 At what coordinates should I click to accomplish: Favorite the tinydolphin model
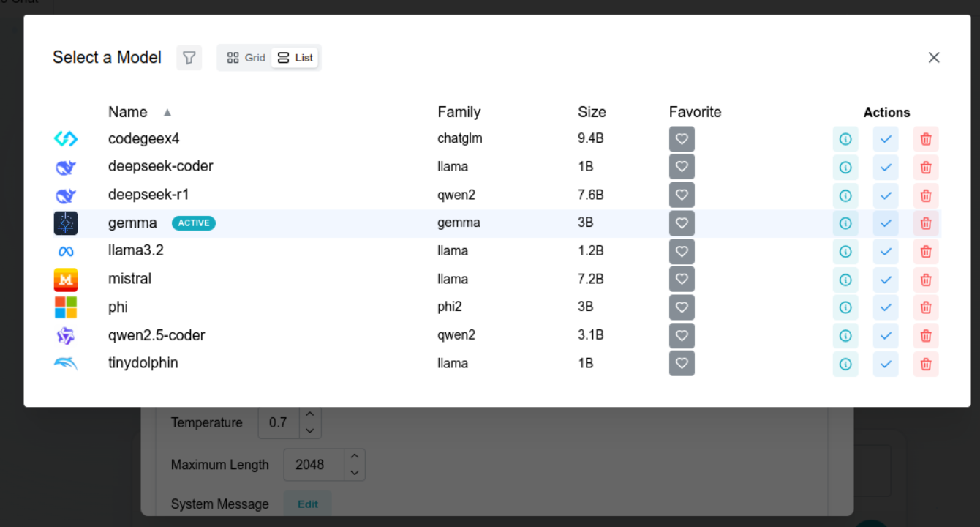point(682,363)
